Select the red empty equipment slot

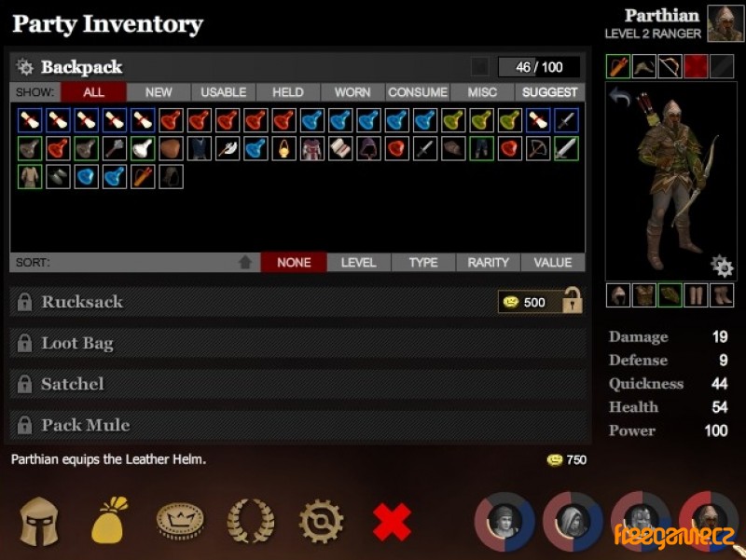pyautogui.click(x=696, y=66)
